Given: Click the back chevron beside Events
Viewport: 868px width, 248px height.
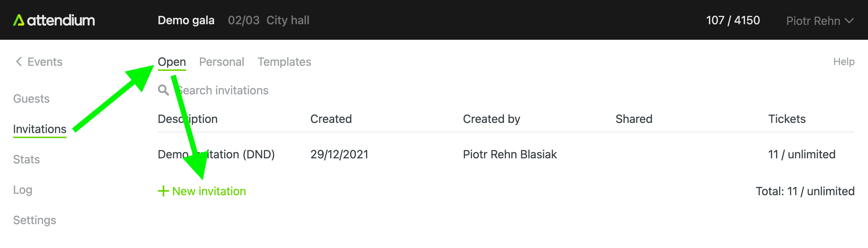Looking at the screenshot, I should [19, 61].
